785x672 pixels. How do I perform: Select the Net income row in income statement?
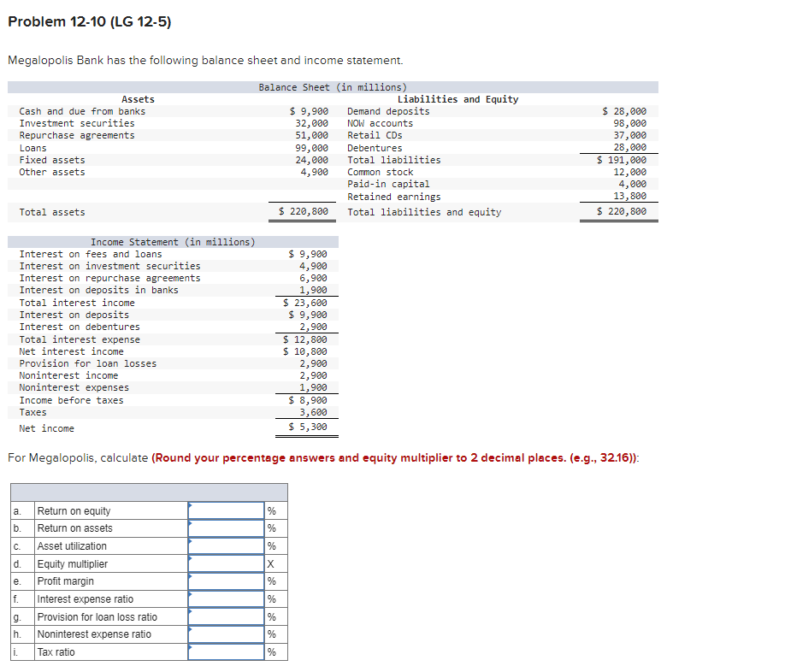click(171, 427)
